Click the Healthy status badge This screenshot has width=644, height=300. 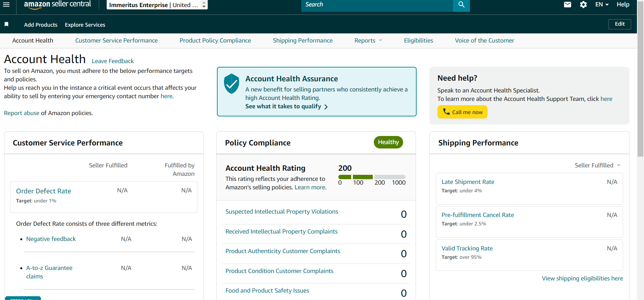point(388,142)
